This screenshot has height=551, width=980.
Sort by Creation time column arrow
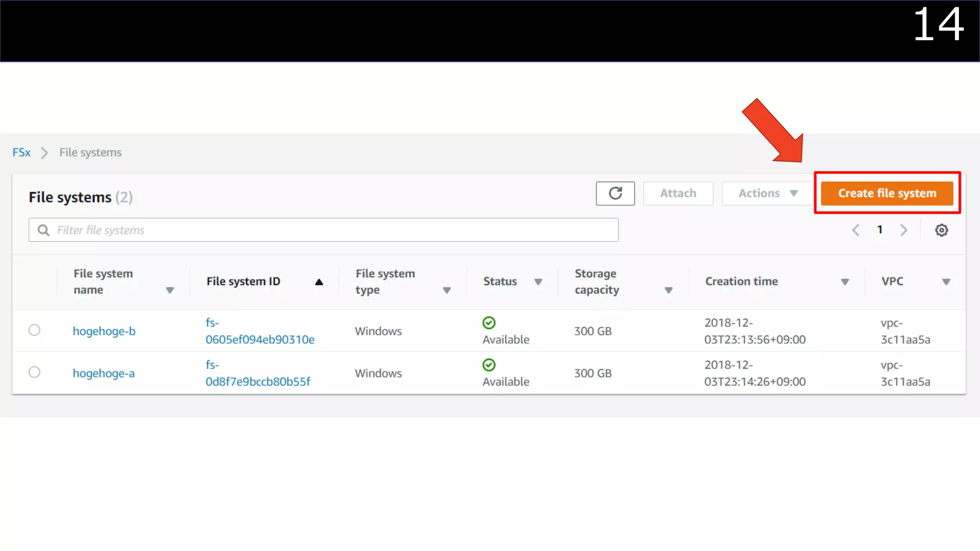click(845, 282)
